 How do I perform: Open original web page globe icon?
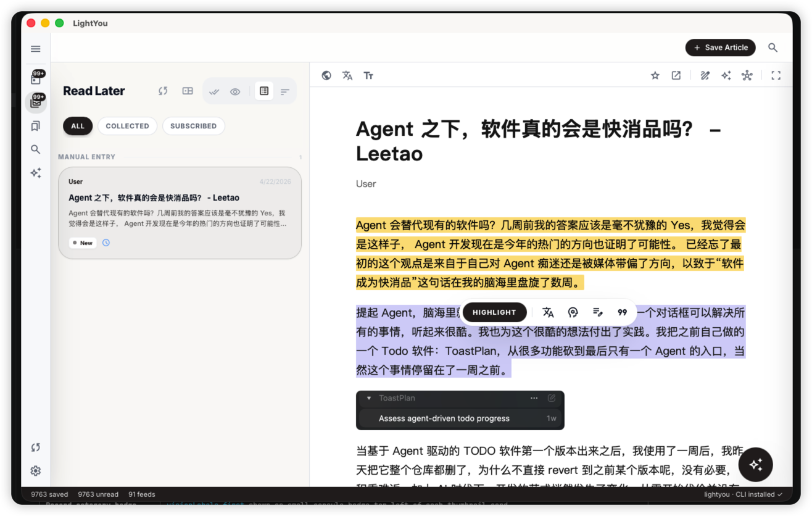[x=326, y=75]
